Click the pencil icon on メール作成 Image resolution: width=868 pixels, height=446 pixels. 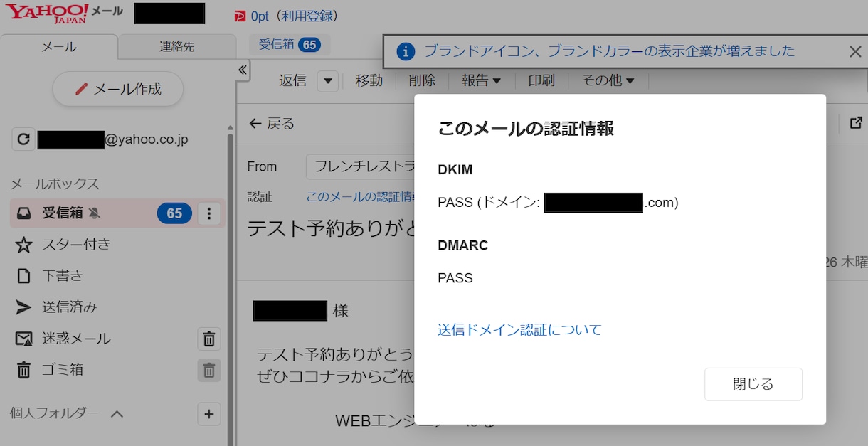[x=81, y=89]
